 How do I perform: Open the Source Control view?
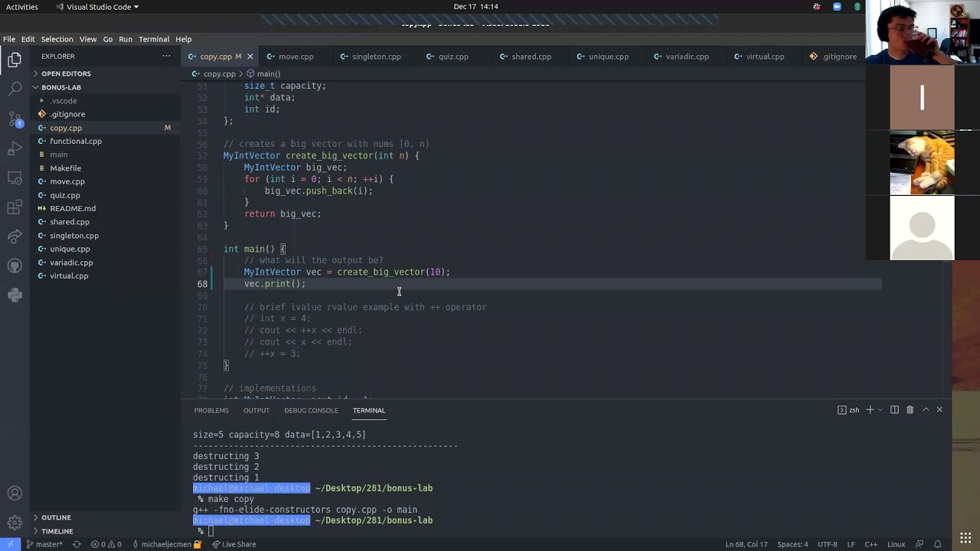coord(15,119)
